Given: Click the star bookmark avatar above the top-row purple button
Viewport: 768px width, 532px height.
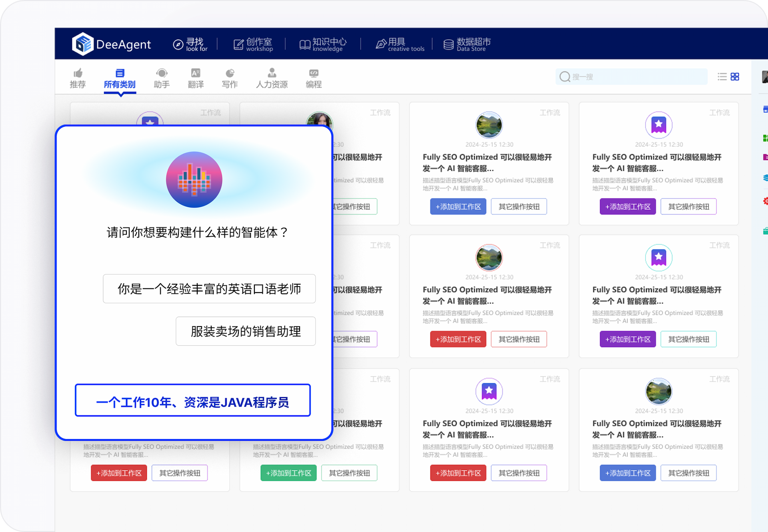Looking at the screenshot, I should [x=658, y=125].
